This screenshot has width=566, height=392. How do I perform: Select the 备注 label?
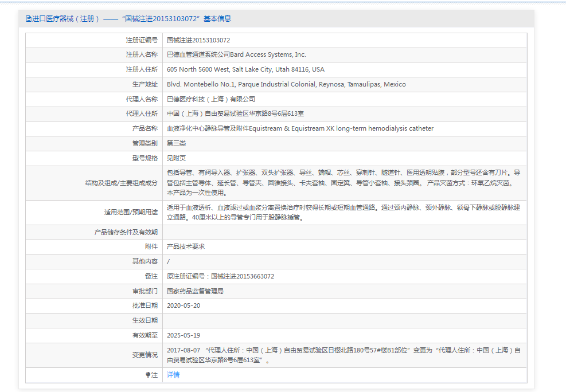pos(151,276)
